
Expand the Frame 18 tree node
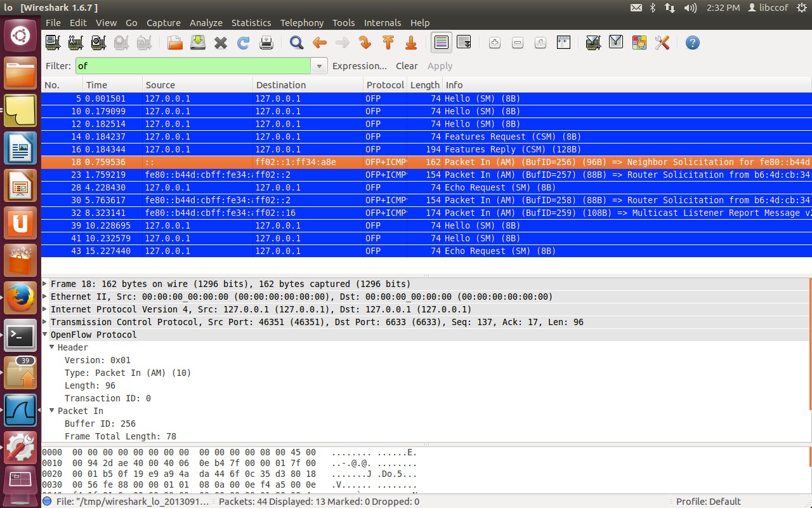(45, 284)
